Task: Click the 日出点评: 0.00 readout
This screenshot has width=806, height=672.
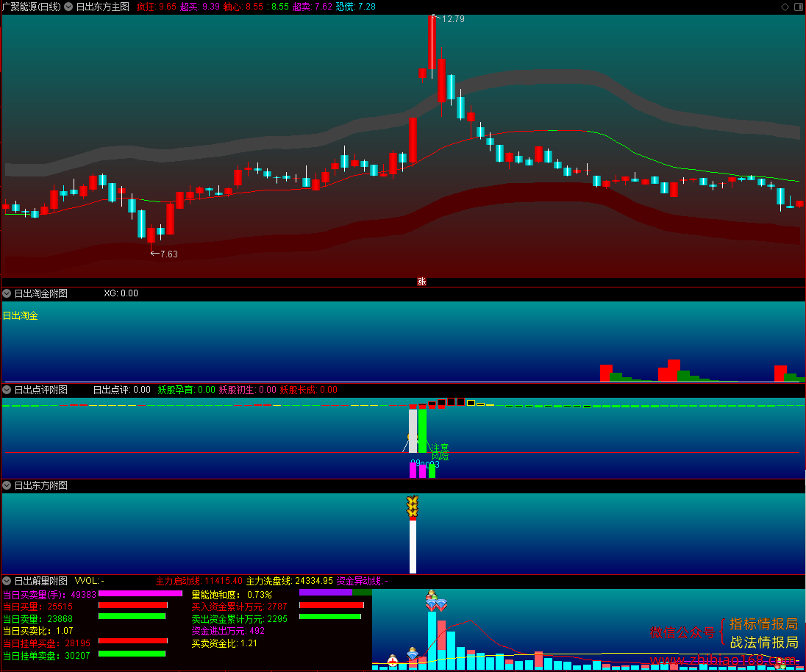Action: [x=122, y=390]
